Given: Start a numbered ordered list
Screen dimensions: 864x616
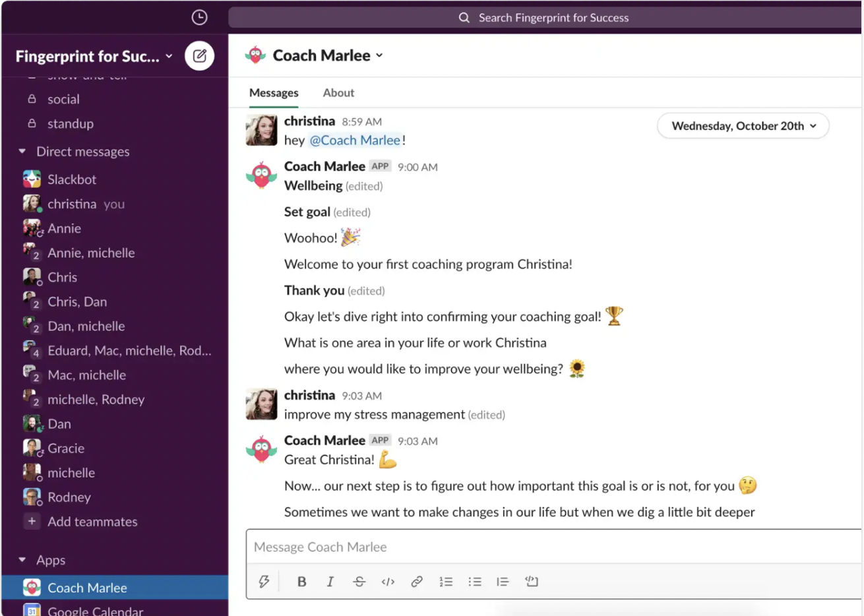Looking at the screenshot, I should (446, 582).
